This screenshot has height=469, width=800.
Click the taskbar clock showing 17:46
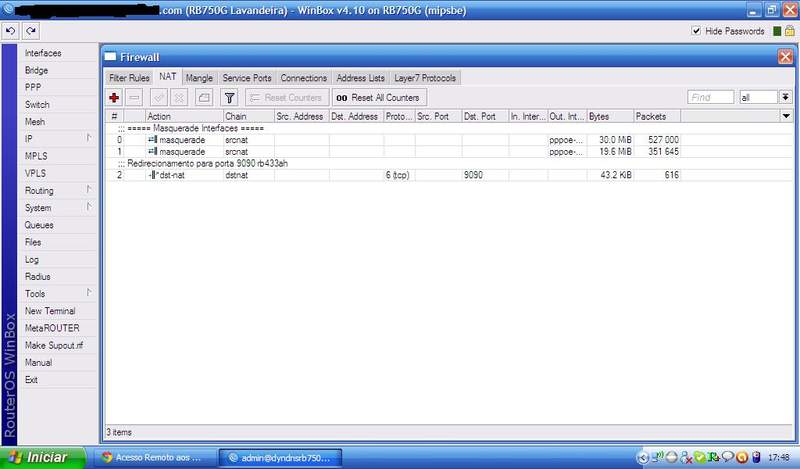[779, 458]
